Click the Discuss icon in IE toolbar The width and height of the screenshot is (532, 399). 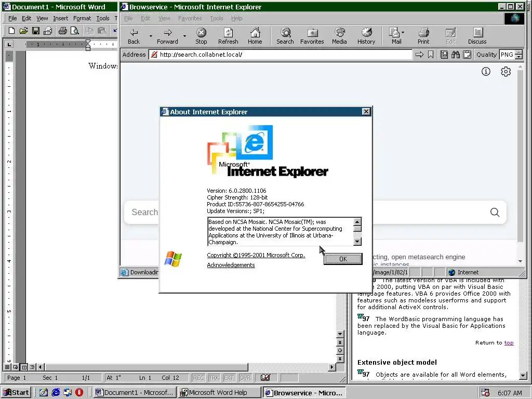tap(477, 36)
